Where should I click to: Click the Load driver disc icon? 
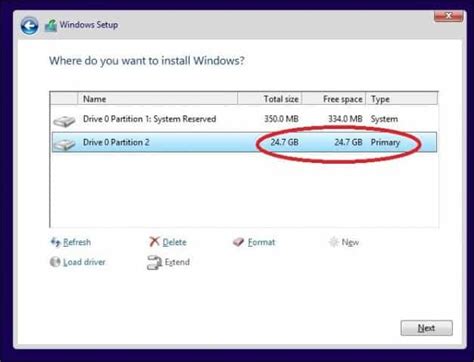coord(55,262)
